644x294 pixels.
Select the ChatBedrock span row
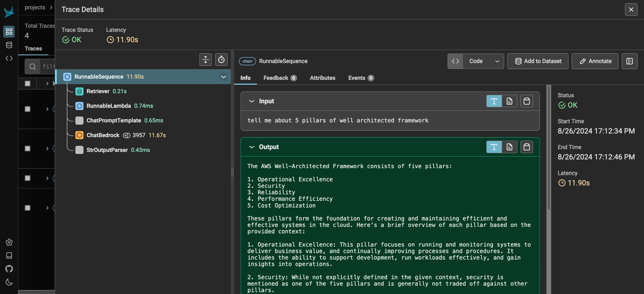(x=143, y=135)
